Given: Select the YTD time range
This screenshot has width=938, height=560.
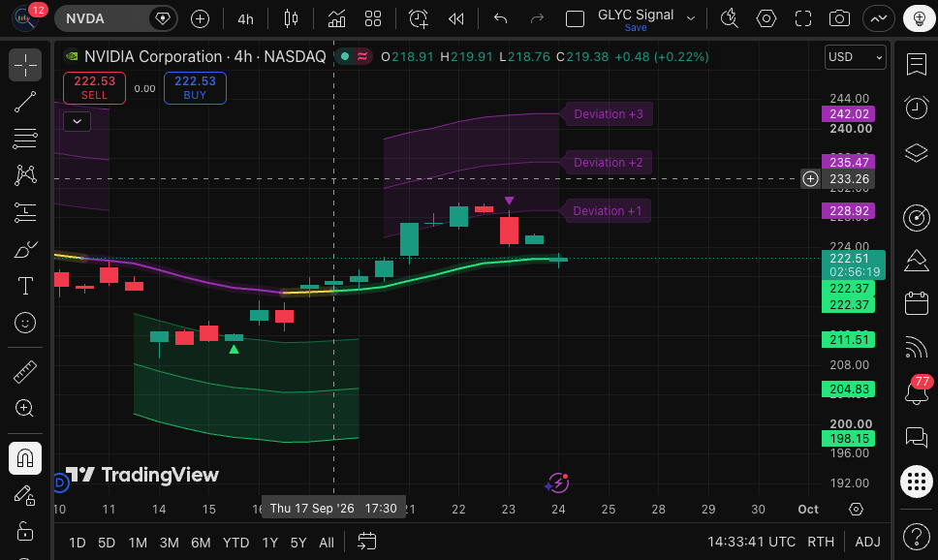Looking at the screenshot, I should [x=235, y=543].
